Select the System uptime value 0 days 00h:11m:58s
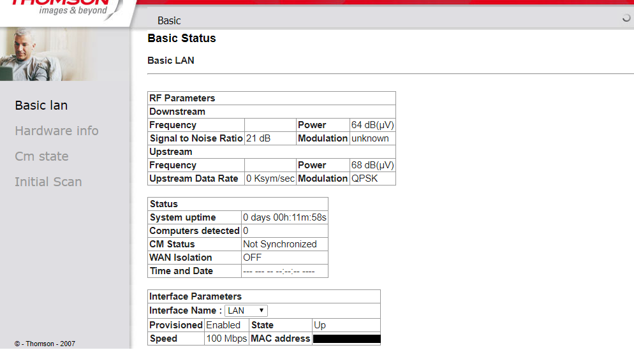 click(284, 217)
